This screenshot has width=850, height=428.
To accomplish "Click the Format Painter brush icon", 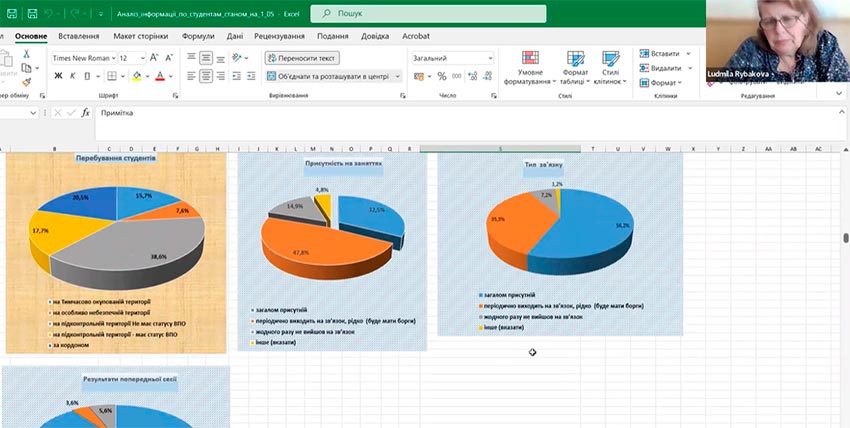I will click(x=26, y=84).
